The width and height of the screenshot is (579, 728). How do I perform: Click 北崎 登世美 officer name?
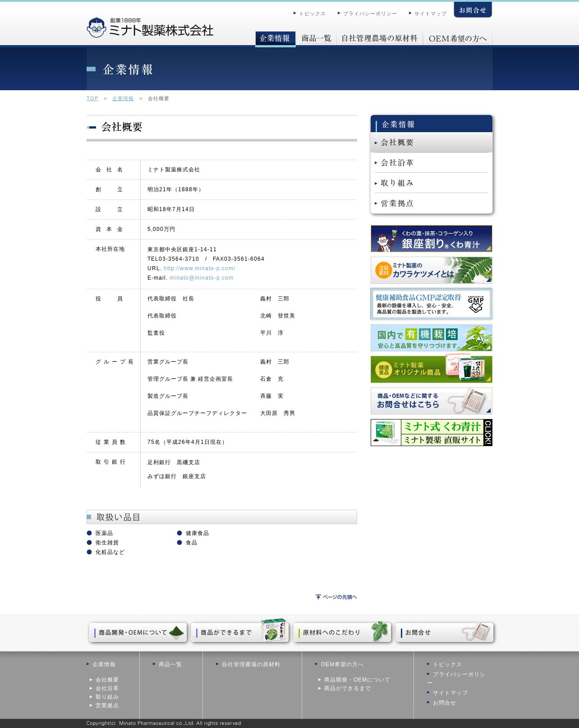click(x=277, y=316)
